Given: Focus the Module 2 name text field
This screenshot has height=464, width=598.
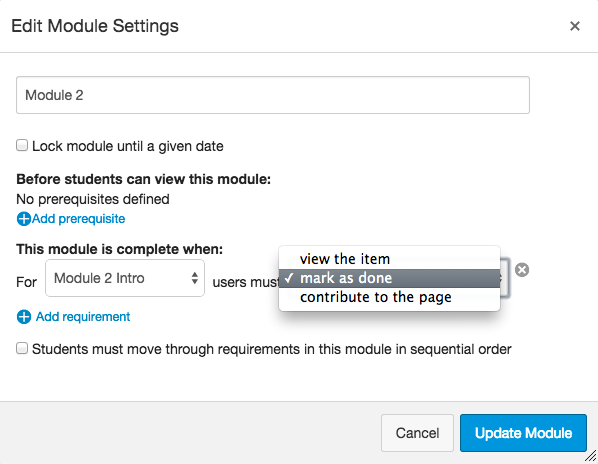Looking at the screenshot, I should click(273, 95).
